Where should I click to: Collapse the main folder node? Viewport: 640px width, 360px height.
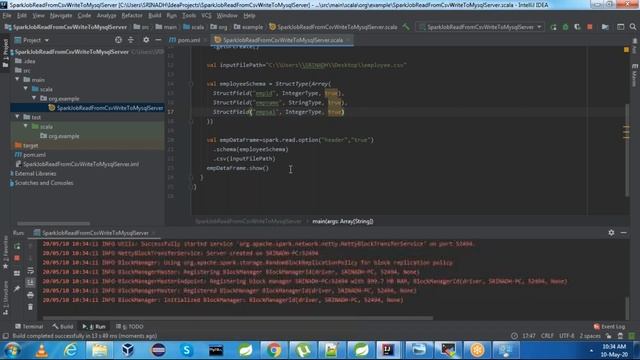pyautogui.click(x=17, y=80)
